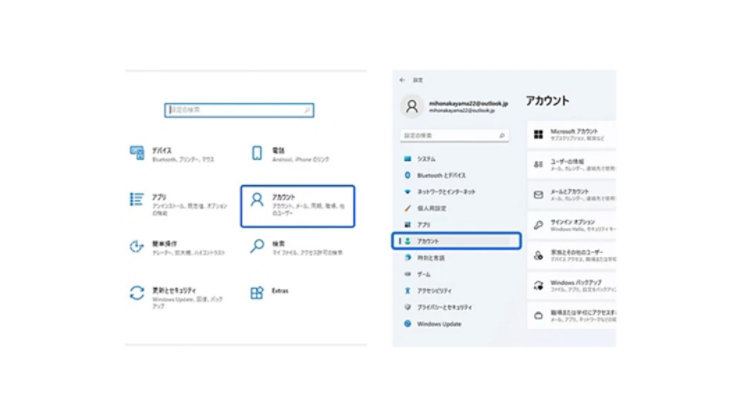Image resolution: width=740 pixels, height=417 pixels.
Task: Click the search field above the settings grid
Action: pos(240,110)
